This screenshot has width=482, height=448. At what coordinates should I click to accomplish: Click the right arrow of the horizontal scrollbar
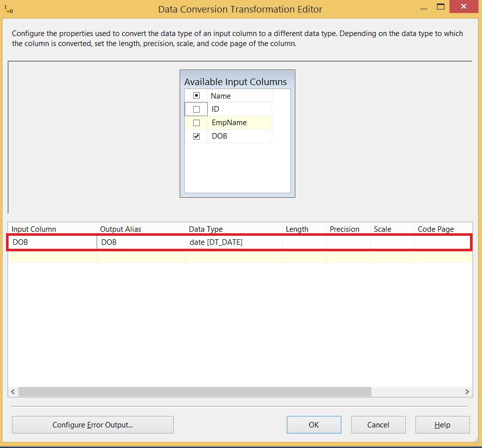[x=467, y=392]
